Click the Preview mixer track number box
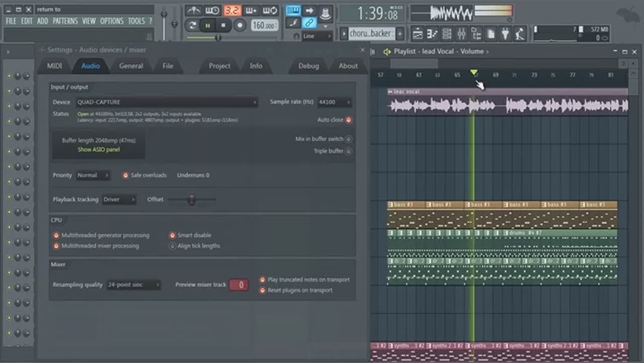Screen dimensions: 644x363 [239, 285]
